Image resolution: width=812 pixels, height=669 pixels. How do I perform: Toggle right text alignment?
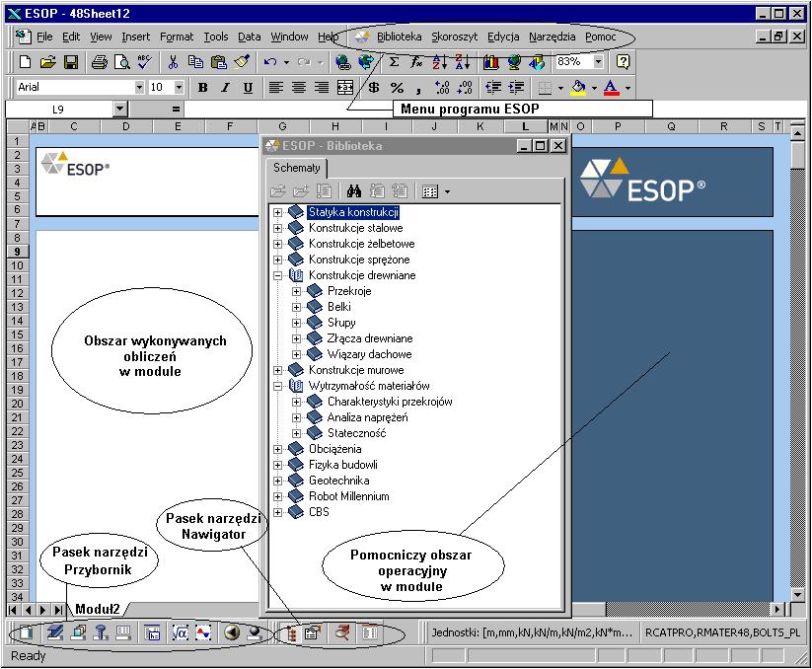tap(321, 88)
